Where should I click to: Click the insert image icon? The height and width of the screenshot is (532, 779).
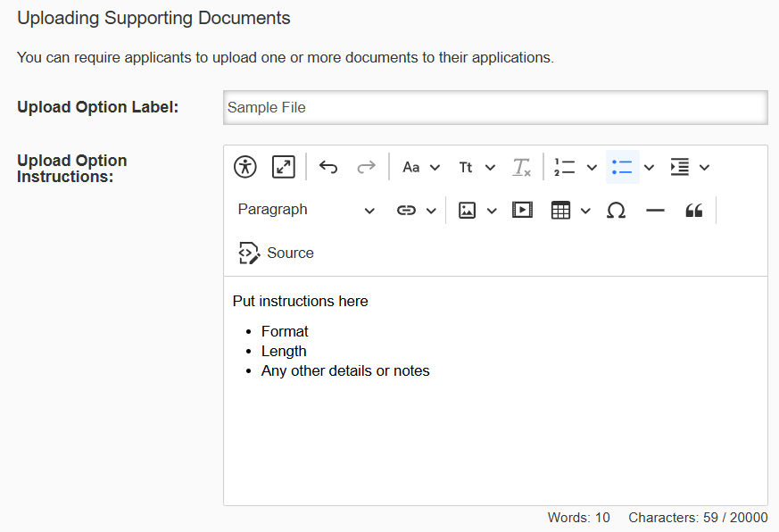467,211
